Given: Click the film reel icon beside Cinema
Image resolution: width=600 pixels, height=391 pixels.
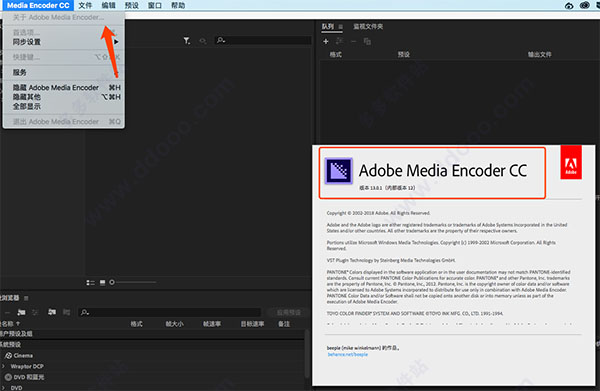Looking at the screenshot, I should coord(8,355).
